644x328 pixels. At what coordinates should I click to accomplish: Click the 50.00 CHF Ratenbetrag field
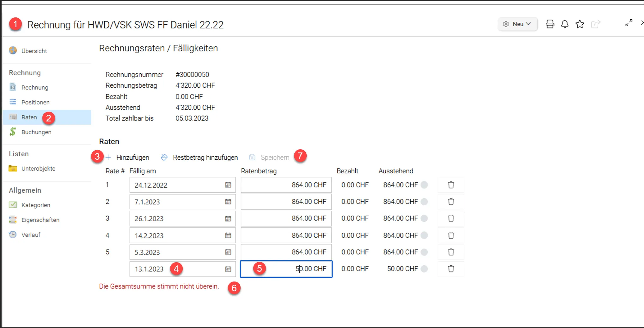tap(286, 269)
